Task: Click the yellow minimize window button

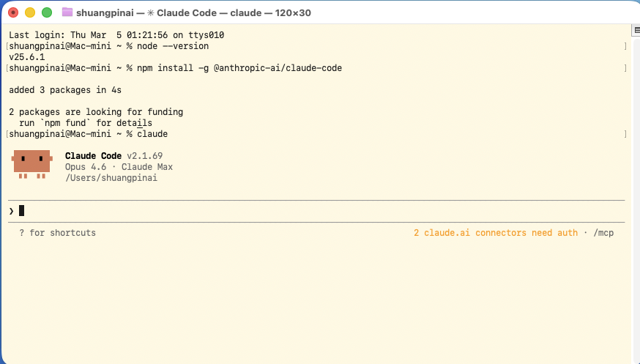Action: [30, 12]
